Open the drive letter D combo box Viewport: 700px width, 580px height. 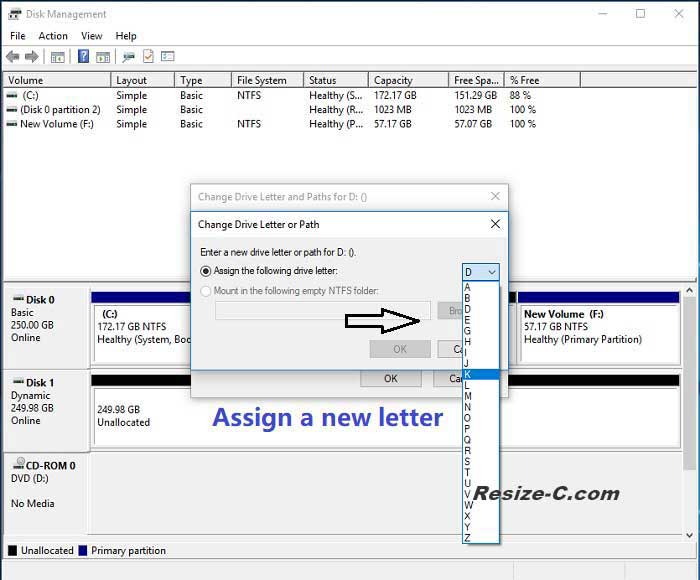480,272
